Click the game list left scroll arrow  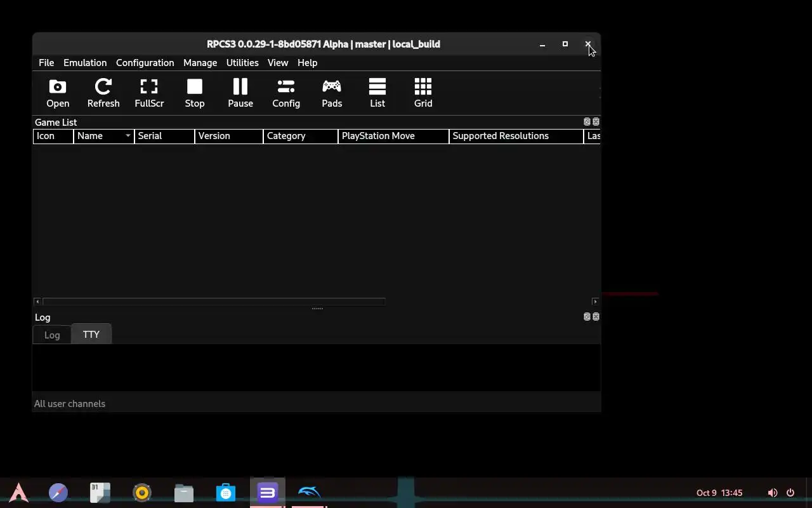coord(37,302)
